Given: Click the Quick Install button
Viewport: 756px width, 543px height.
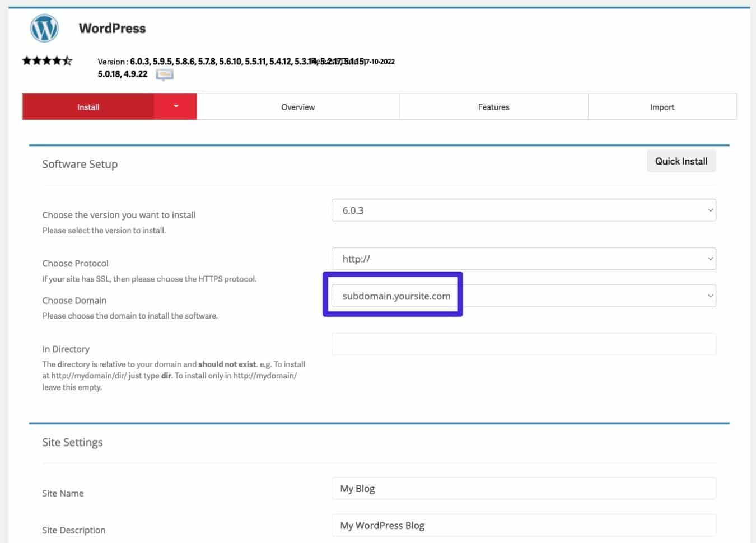Looking at the screenshot, I should [681, 161].
